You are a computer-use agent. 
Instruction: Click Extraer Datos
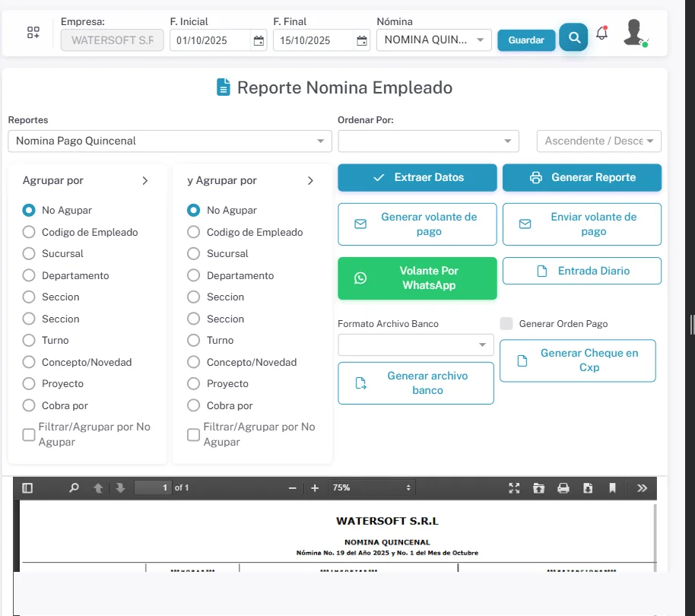coord(417,178)
